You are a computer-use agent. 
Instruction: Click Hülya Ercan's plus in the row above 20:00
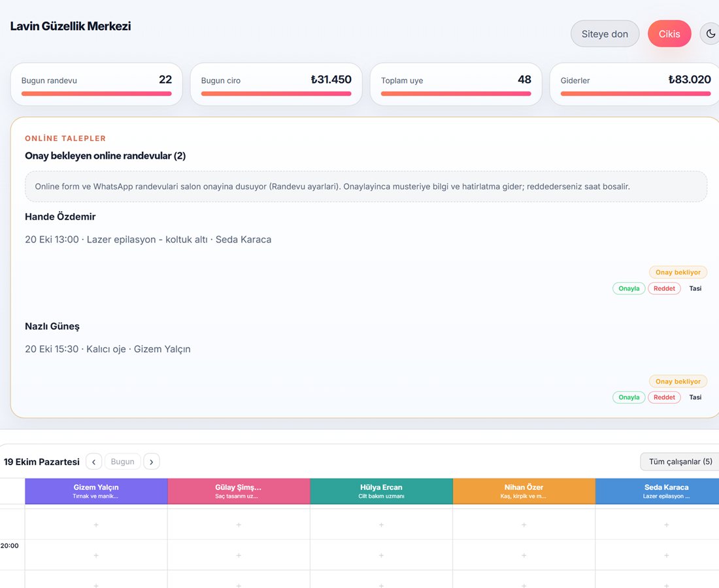point(381,525)
